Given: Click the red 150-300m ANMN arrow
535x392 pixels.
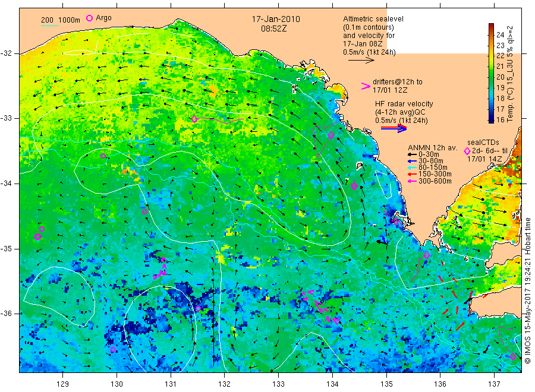Looking at the screenshot, I should [x=413, y=174].
